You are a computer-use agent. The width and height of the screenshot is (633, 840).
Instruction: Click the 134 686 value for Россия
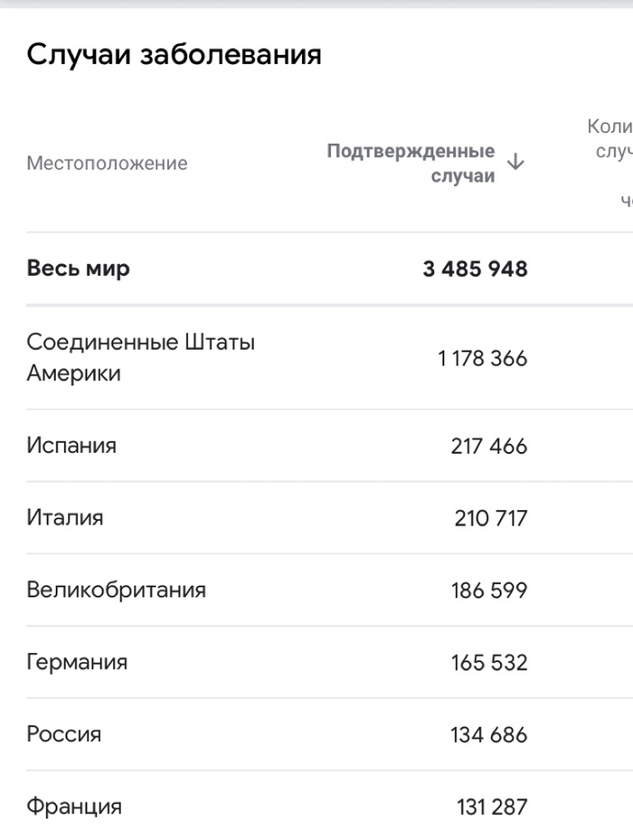[x=490, y=734]
